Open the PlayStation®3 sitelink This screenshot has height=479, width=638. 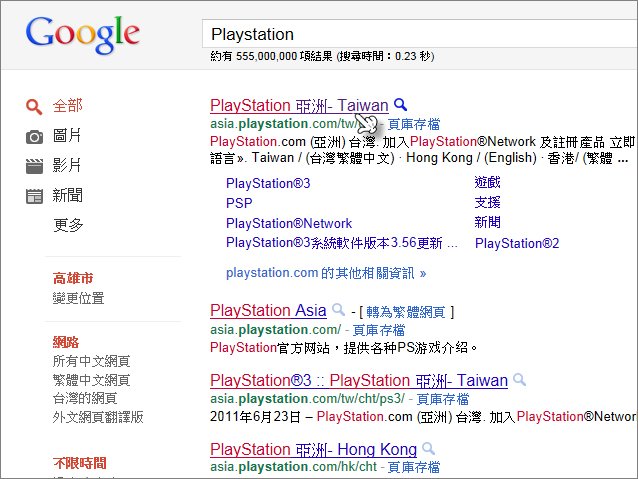click(268, 184)
